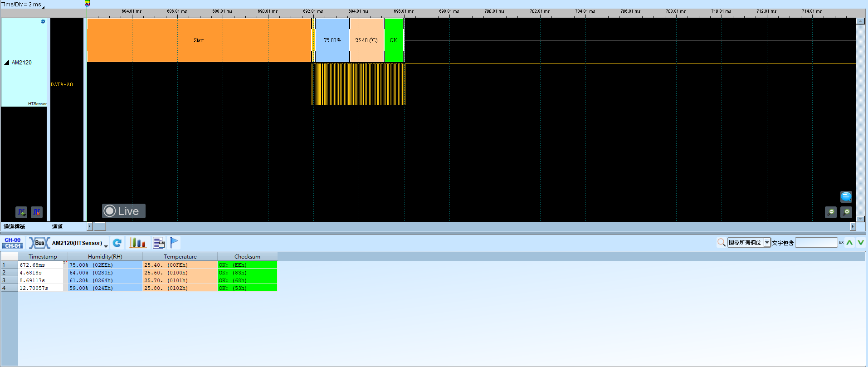Open the Time/Div scale dropdown
The image size is (868, 367).
[x=43, y=7]
